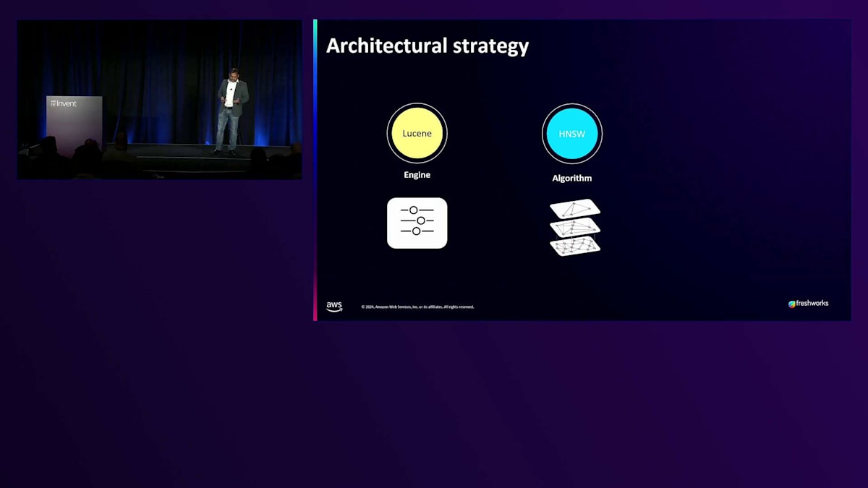
Task: Click the layered graph icon under Algorithm
Action: [575, 228]
